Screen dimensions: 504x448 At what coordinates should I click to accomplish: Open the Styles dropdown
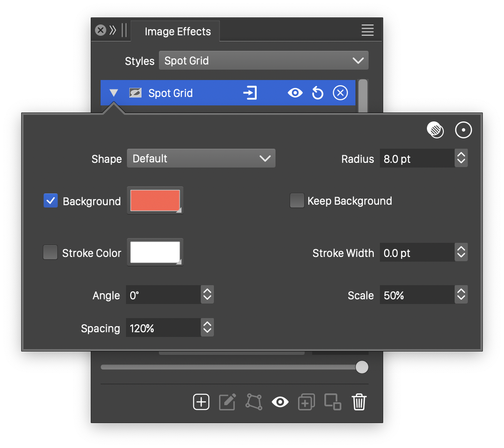[263, 61]
